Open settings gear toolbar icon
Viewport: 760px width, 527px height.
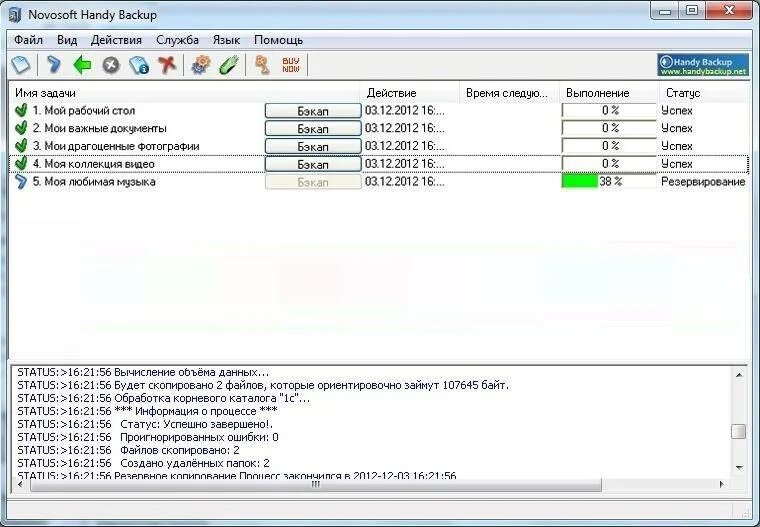tap(201, 65)
